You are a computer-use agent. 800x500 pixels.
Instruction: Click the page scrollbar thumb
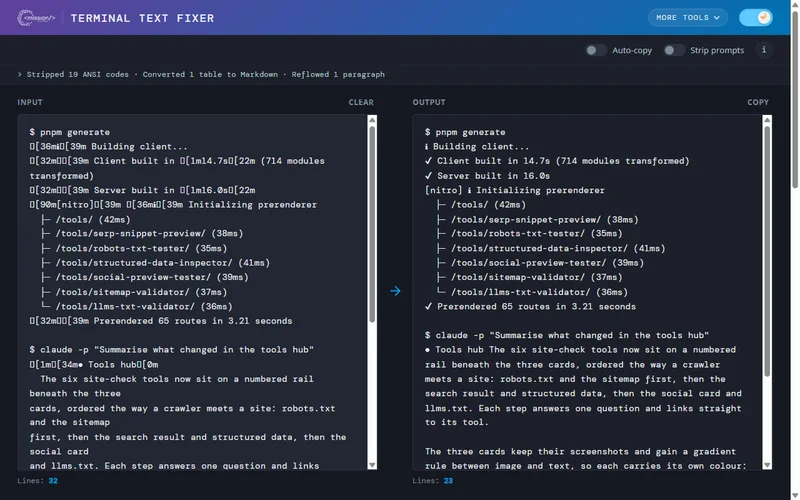(795, 99)
